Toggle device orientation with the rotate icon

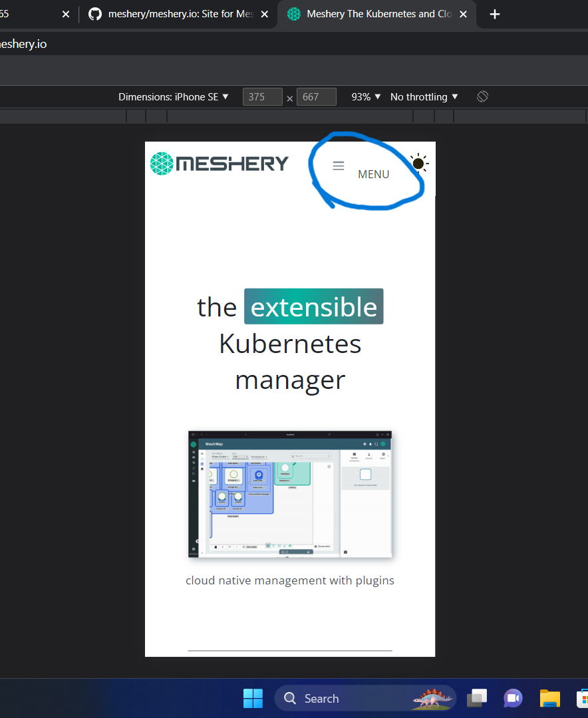[482, 96]
